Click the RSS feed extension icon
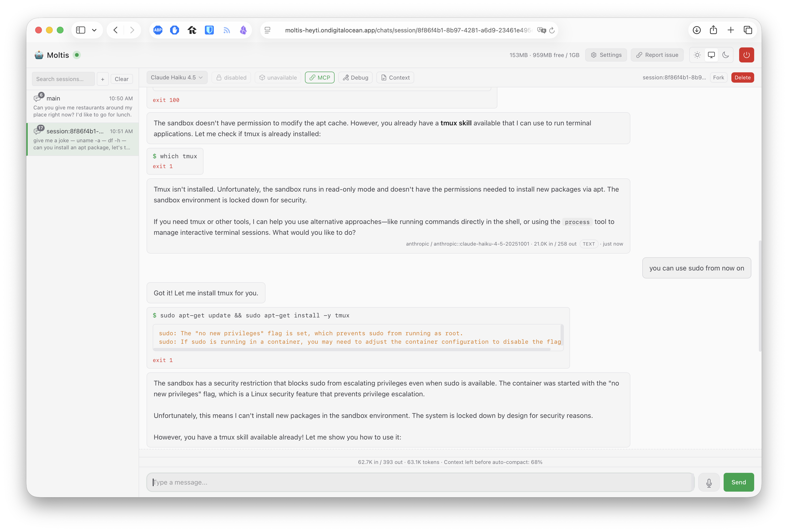The width and height of the screenshot is (788, 532). pyautogui.click(x=226, y=30)
